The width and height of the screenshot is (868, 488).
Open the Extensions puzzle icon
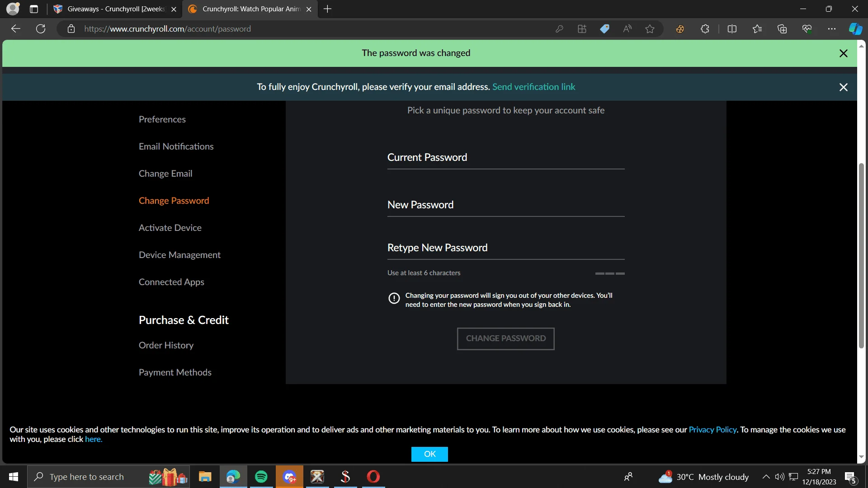(x=705, y=29)
